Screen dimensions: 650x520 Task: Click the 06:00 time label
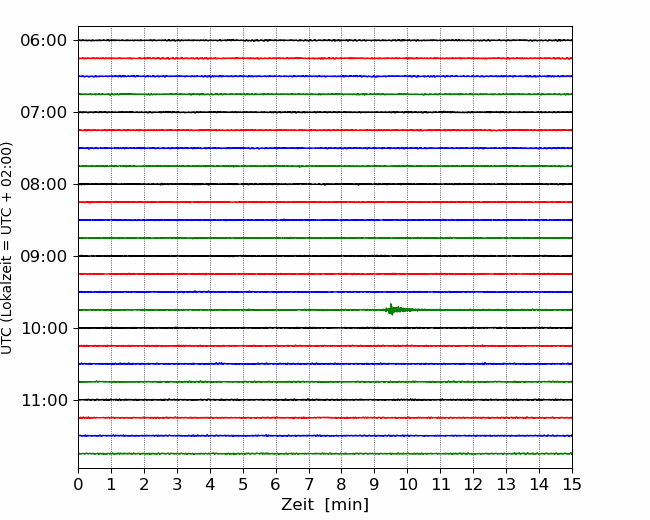[44, 41]
